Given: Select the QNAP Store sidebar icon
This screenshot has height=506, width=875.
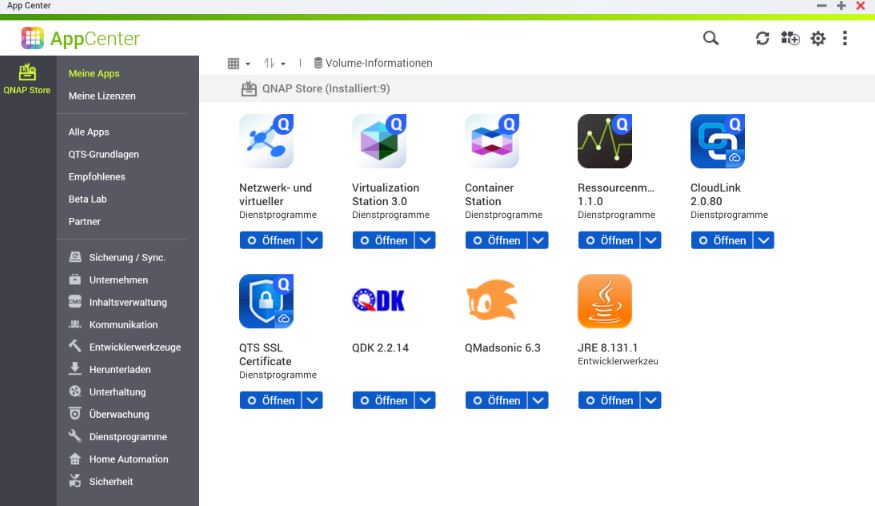Looking at the screenshot, I should 27,79.
